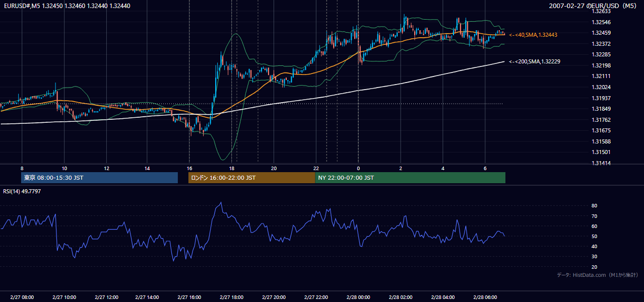This screenshot has width=644, height=302.
Task: Click price axis value 1.32198
Action: 601,65
